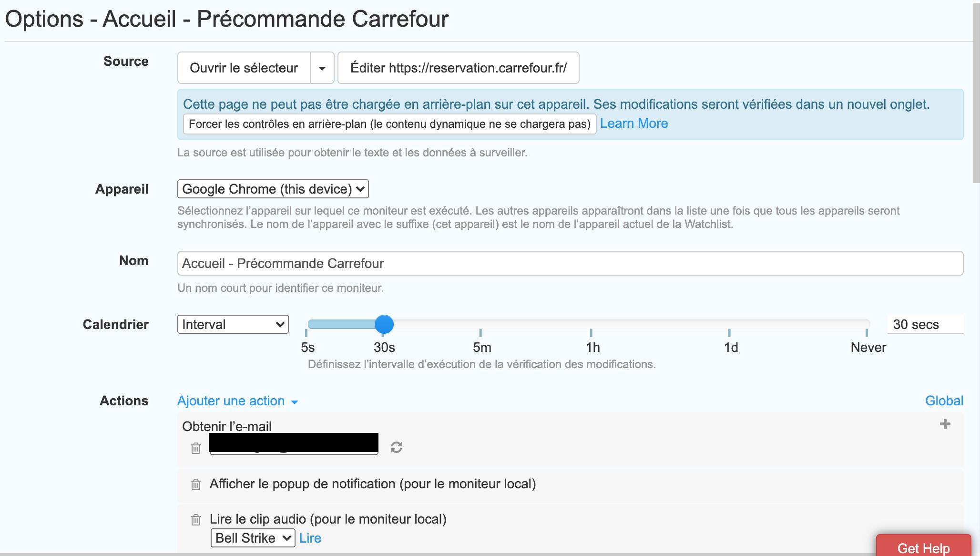The width and height of the screenshot is (980, 556).
Task: Expand the Ajouter une action menu
Action: coord(237,401)
